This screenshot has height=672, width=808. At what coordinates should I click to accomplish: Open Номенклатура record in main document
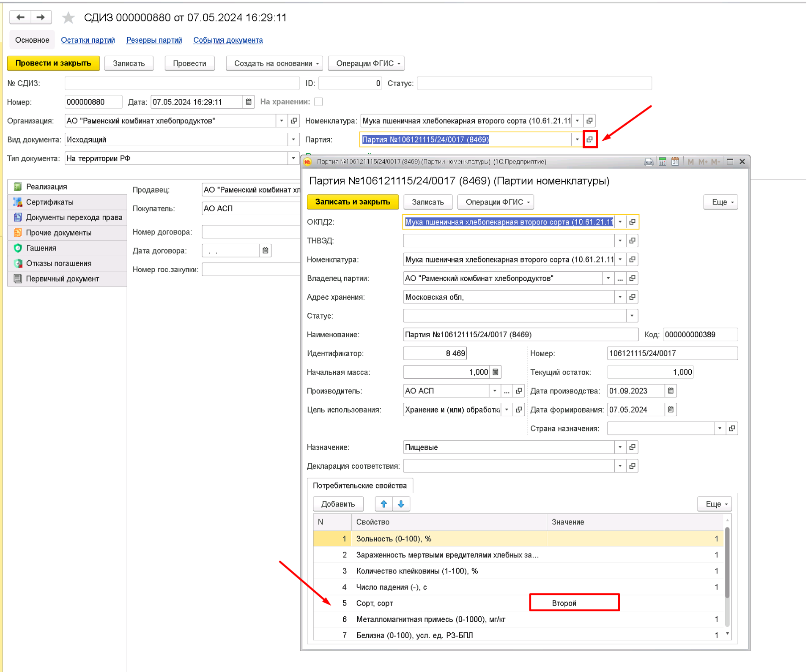(589, 121)
